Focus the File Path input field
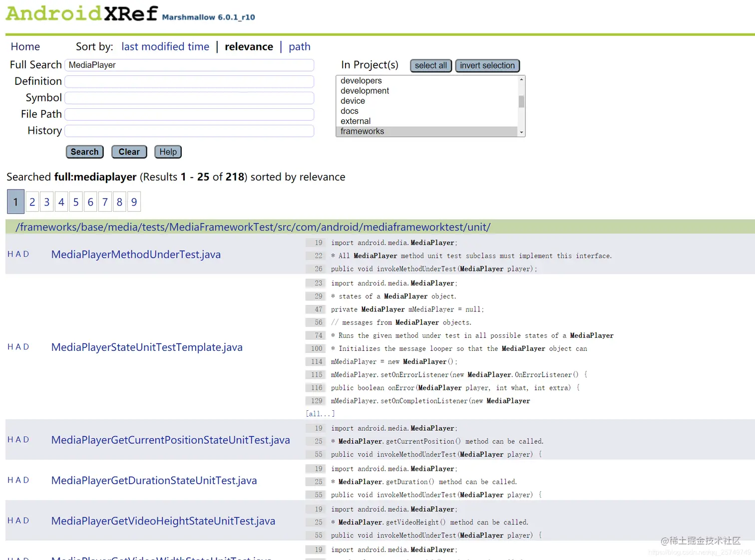 [x=189, y=114]
